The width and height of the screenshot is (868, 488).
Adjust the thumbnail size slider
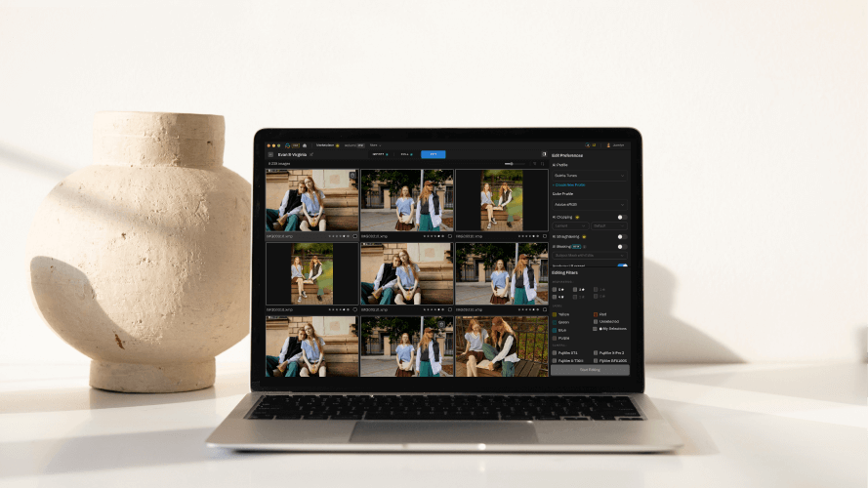(510, 163)
